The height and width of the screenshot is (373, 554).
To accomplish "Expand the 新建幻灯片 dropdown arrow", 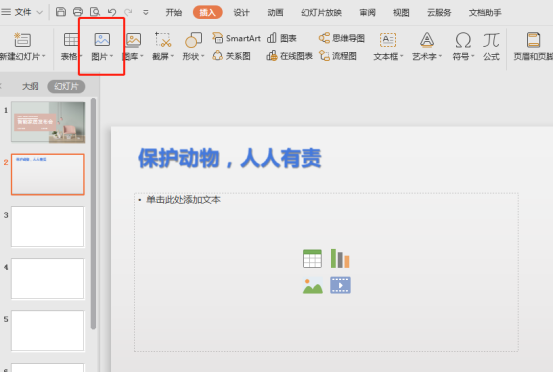I will 44,57.
